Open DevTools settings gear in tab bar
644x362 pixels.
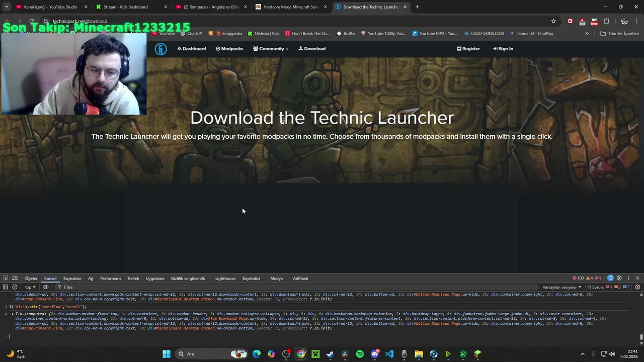tap(619, 278)
